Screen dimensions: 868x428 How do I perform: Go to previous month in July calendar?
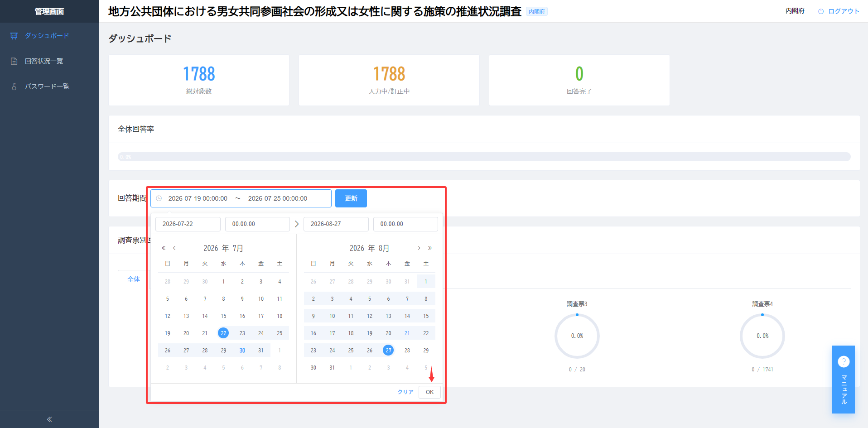click(x=174, y=248)
